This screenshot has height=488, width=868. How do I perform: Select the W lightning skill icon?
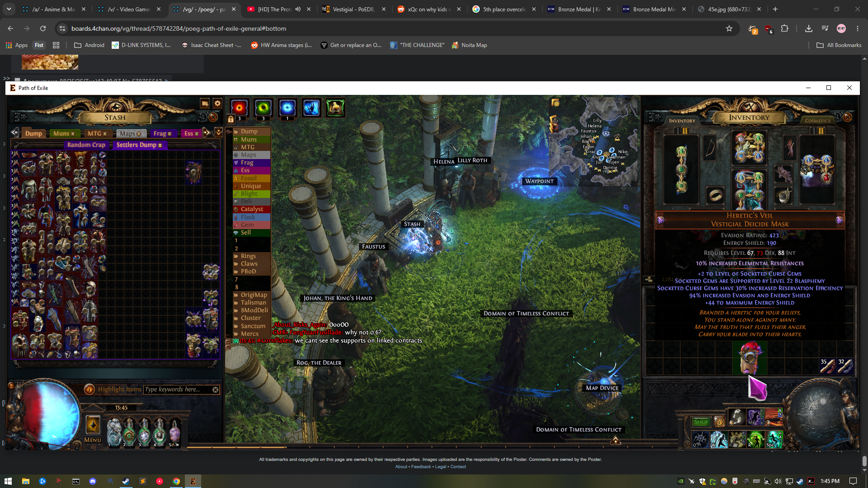pos(719,439)
